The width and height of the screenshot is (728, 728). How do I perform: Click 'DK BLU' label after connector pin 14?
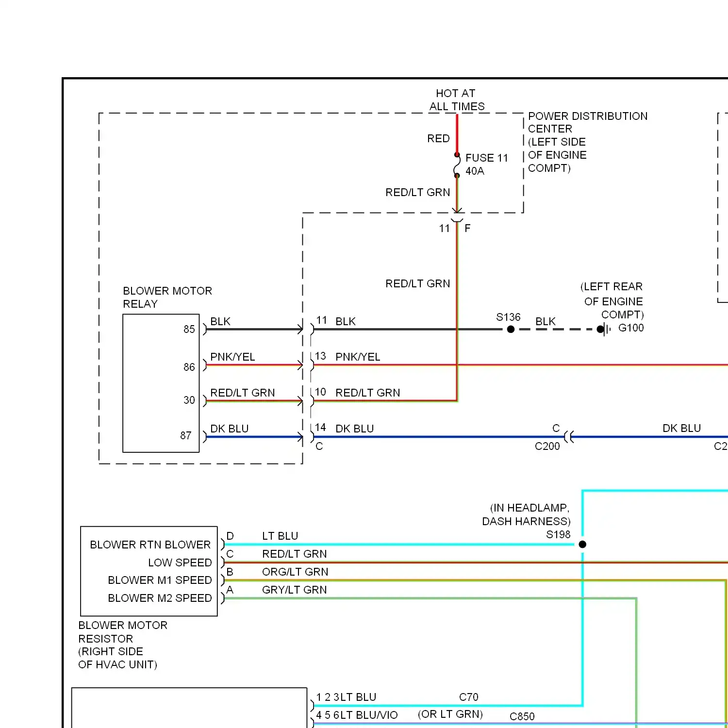[x=355, y=429]
